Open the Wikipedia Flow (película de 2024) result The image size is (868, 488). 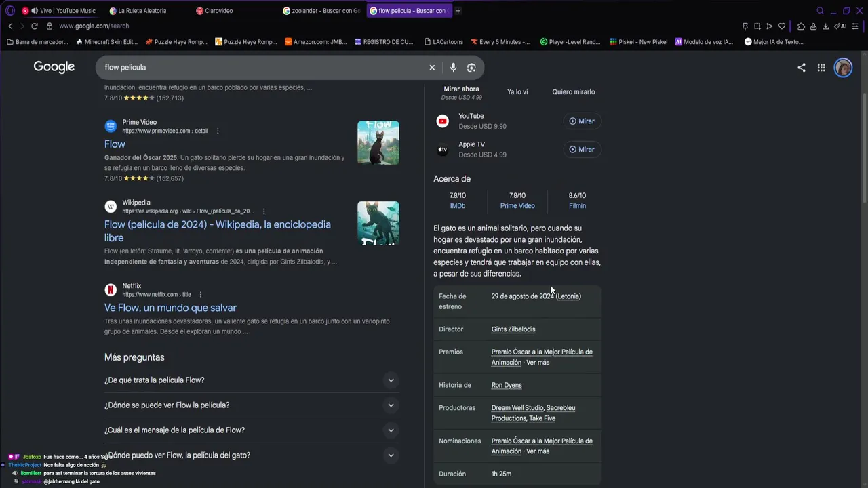tap(218, 231)
